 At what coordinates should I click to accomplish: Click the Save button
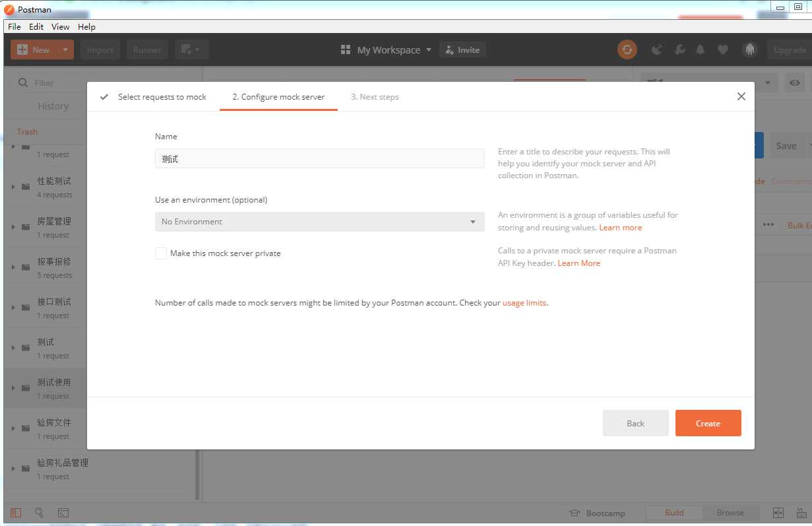[x=786, y=146]
